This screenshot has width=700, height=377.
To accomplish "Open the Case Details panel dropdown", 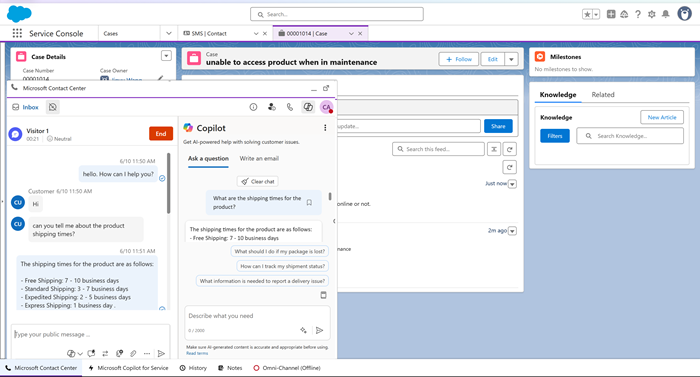I will [166, 56].
